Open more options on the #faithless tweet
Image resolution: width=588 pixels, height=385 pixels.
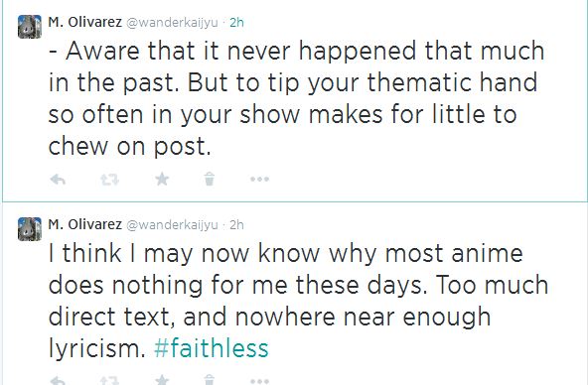[x=260, y=381]
